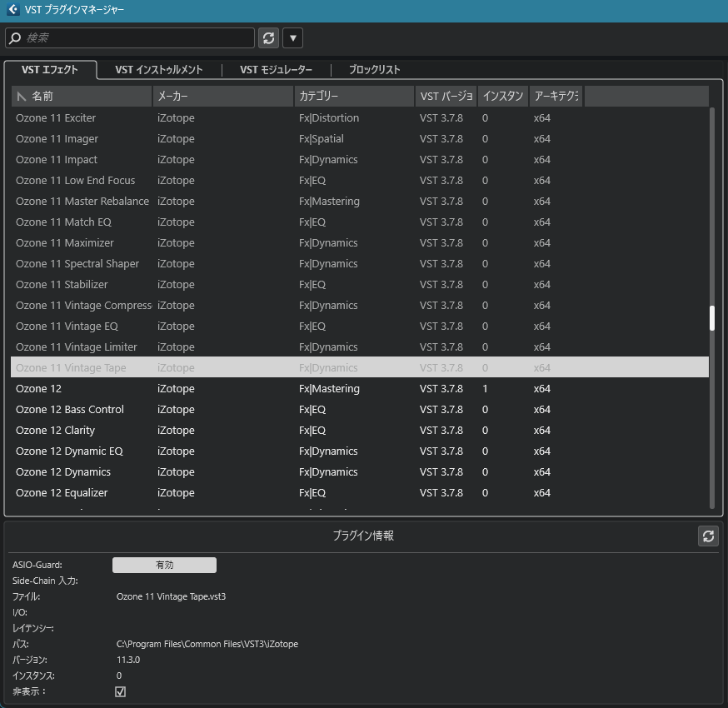This screenshot has width=728, height=708.
Task: Select Ozone 12 Clarity row
Action: click(x=360, y=431)
